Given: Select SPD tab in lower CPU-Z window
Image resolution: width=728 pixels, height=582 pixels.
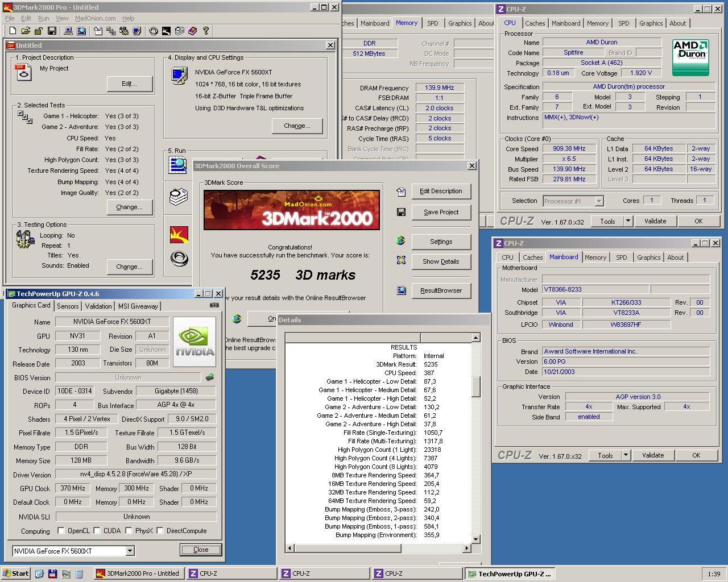Looking at the screenshot, I should 622,257.
